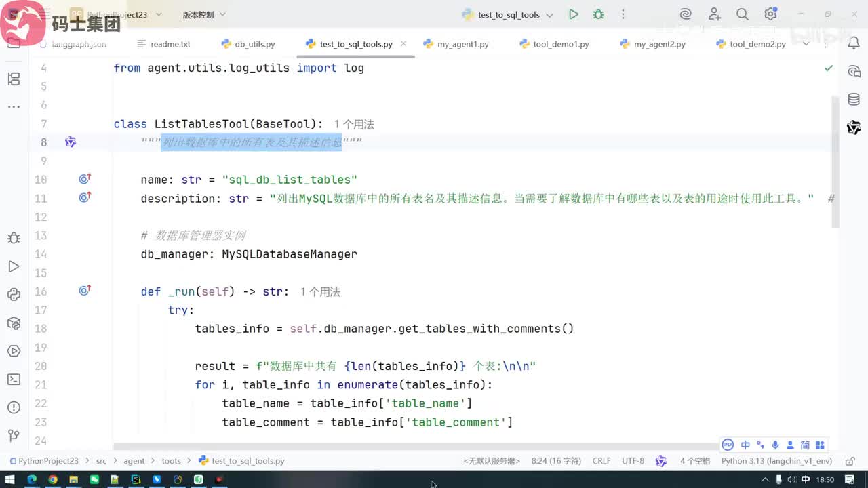Screen dimensions: 868x488
Task: Switch to the my_agent2.py tab
Action: [652, 44]
